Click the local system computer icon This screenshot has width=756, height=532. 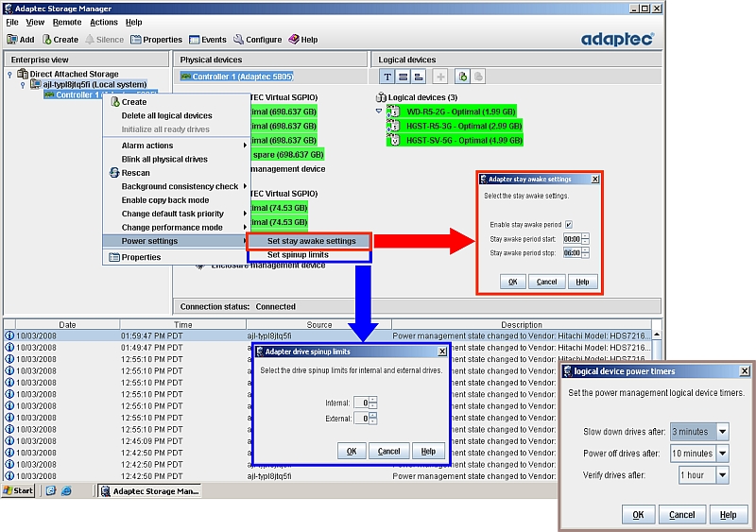pyautogui.click(x=35, y=84)
